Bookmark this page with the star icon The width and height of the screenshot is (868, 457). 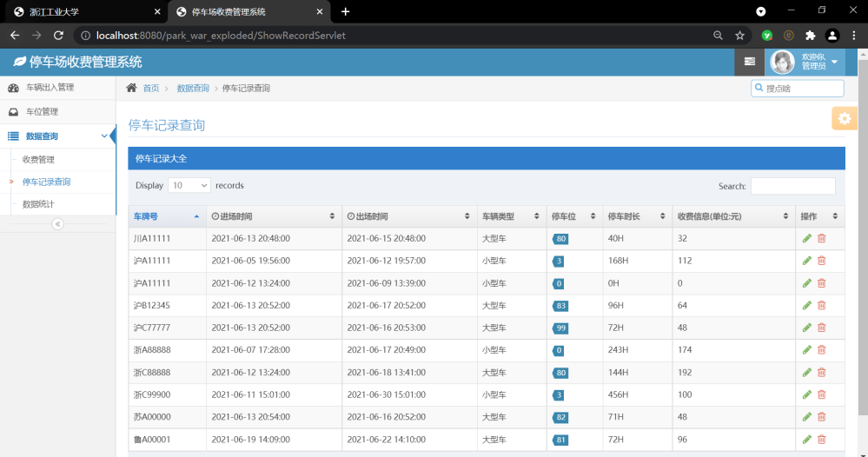739,36
